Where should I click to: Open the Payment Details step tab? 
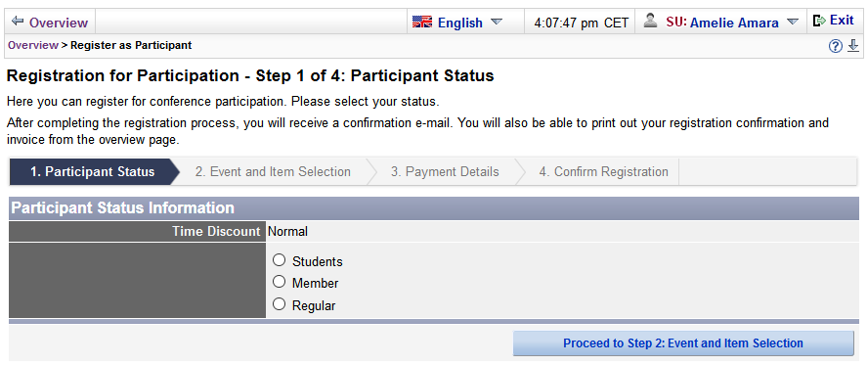tap(445, 171)
